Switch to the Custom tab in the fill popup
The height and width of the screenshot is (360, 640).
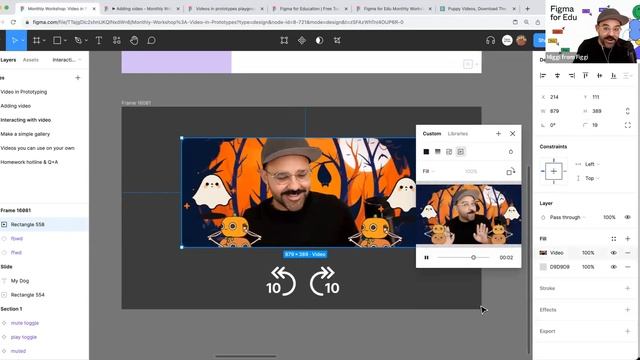click(x=432, y=134)
